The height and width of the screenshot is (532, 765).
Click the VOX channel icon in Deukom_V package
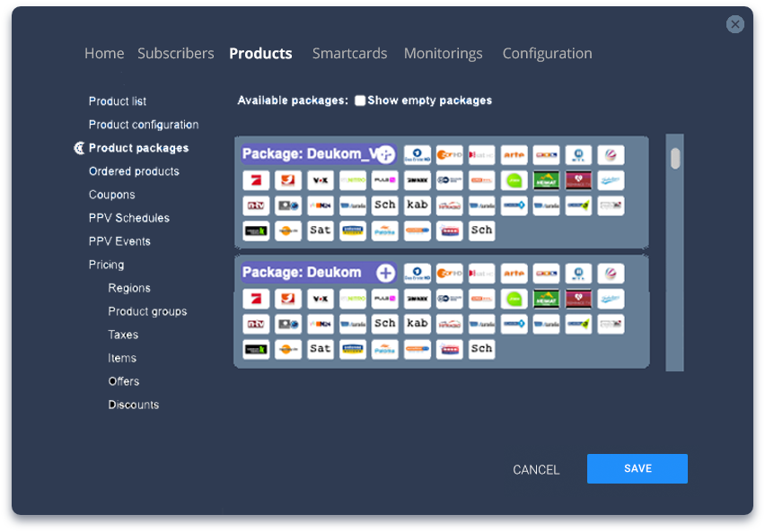tap(320, 180)
